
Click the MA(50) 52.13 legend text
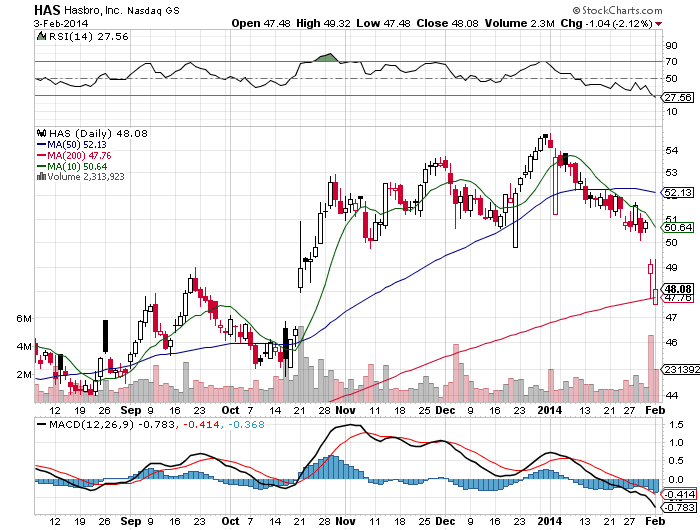(77, 145)
